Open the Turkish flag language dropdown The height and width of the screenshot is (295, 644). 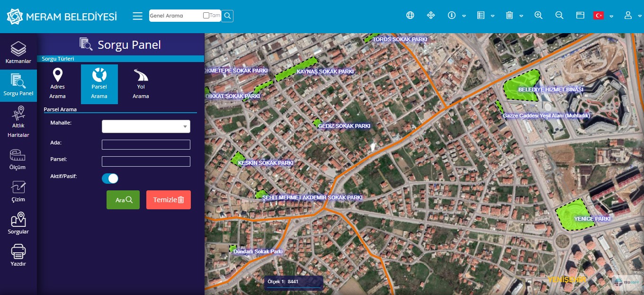(x=603, y=16)
